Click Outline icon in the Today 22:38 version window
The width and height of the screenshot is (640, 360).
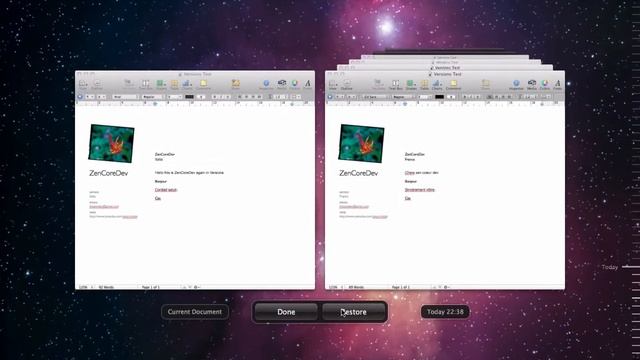click(x=347, y=84)
